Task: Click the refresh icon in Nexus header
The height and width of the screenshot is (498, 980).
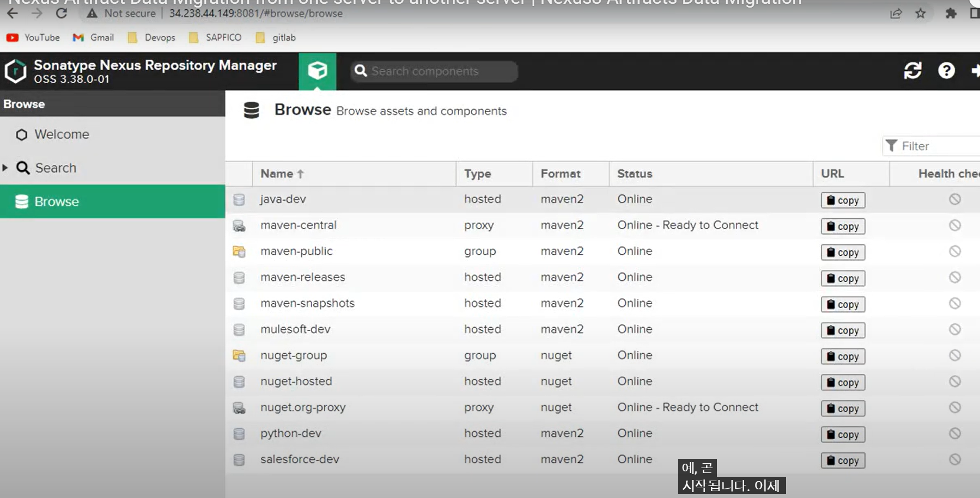Action: point(912,71)
